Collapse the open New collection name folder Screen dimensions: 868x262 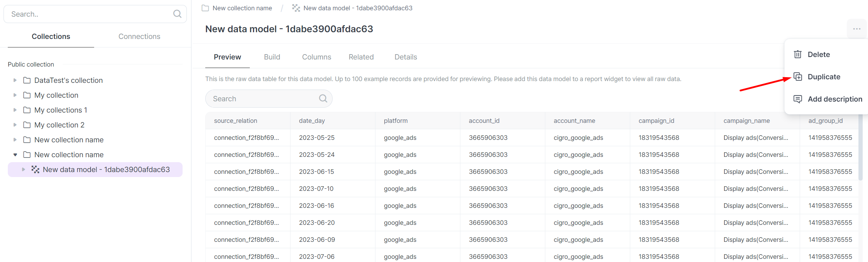pos(15,155)
